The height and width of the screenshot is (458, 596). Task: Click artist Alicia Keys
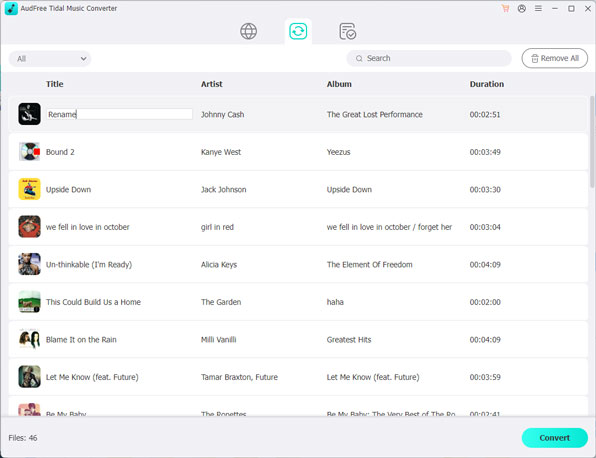pos(219,265)
